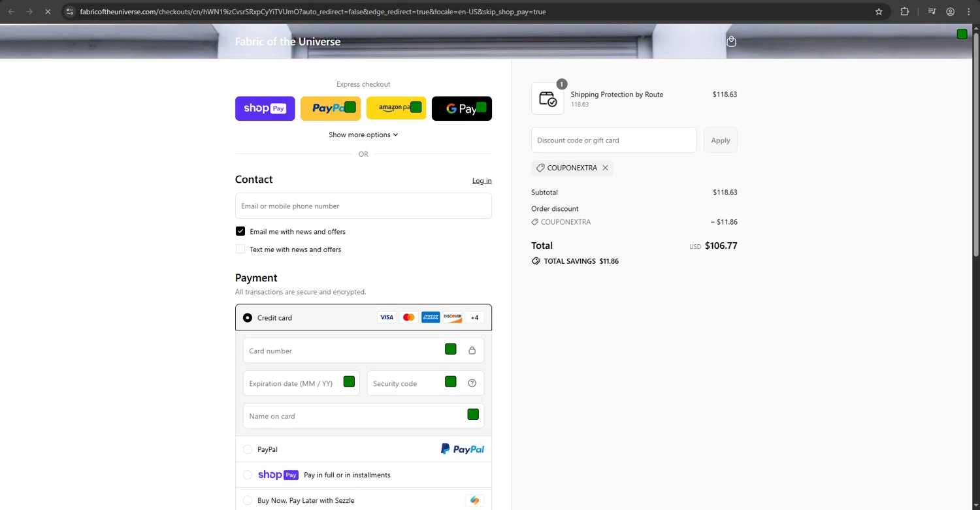Focus the Card number field
This screenshot has height=510, width=980.
click(x=363, y=351)
